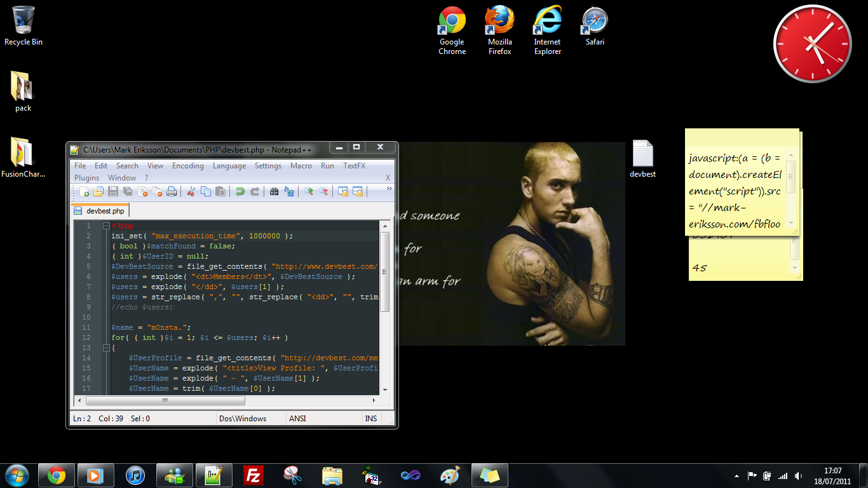Select the Mozilla Firefox desktop shortcut

point(500,30)
